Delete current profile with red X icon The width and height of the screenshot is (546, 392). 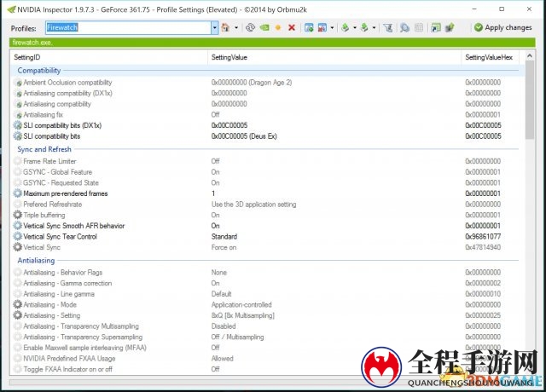pyautogui.click(x=292, y=27)
